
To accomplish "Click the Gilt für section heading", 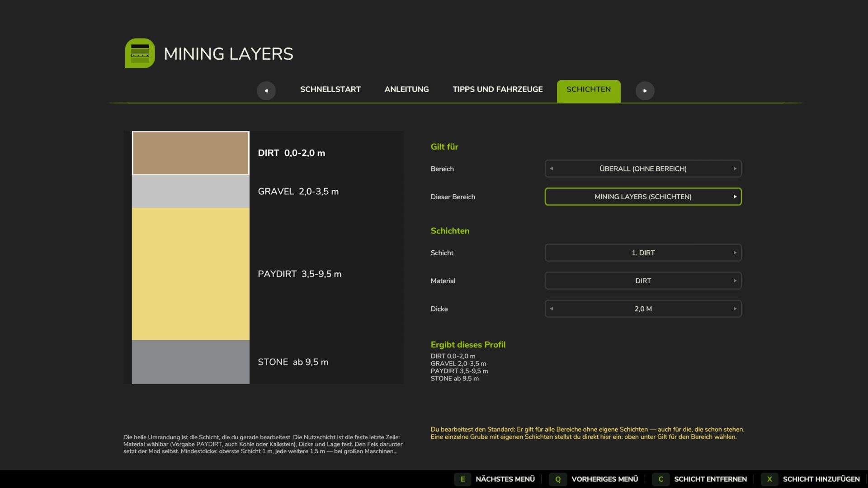I will 444,147.
